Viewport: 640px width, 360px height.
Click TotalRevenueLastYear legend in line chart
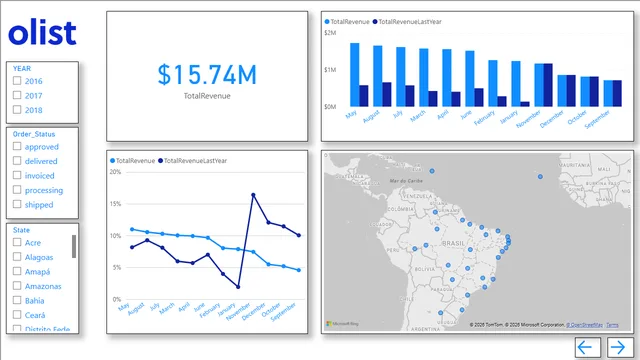[192, 161]
